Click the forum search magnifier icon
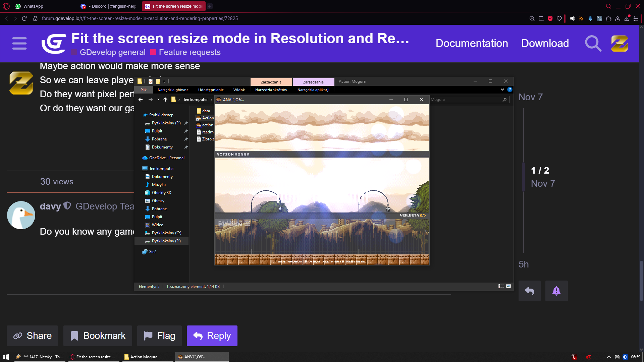 tap(593, 44)
